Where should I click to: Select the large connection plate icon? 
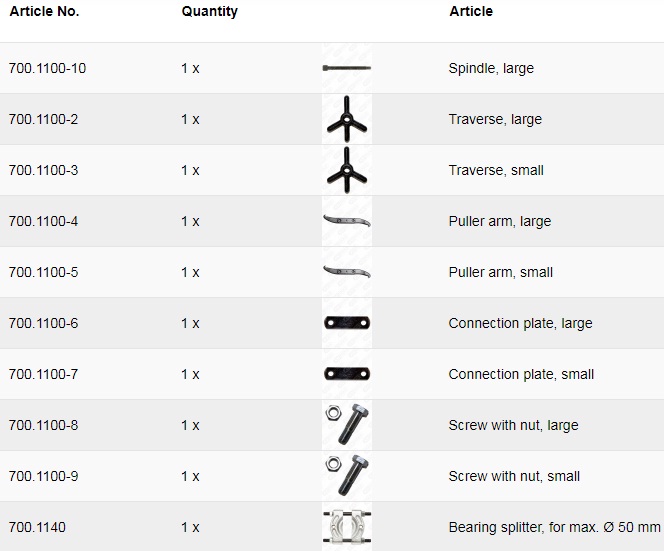(x=347, y=323)
